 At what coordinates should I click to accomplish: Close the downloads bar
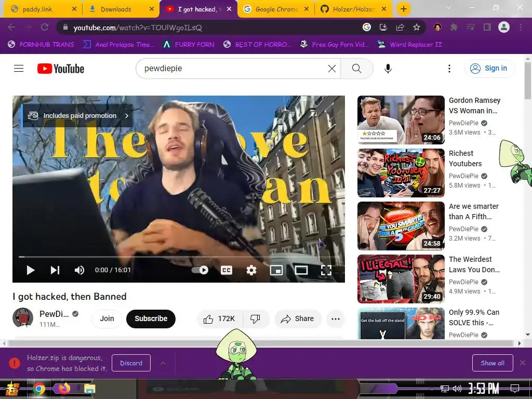[523, 363]
